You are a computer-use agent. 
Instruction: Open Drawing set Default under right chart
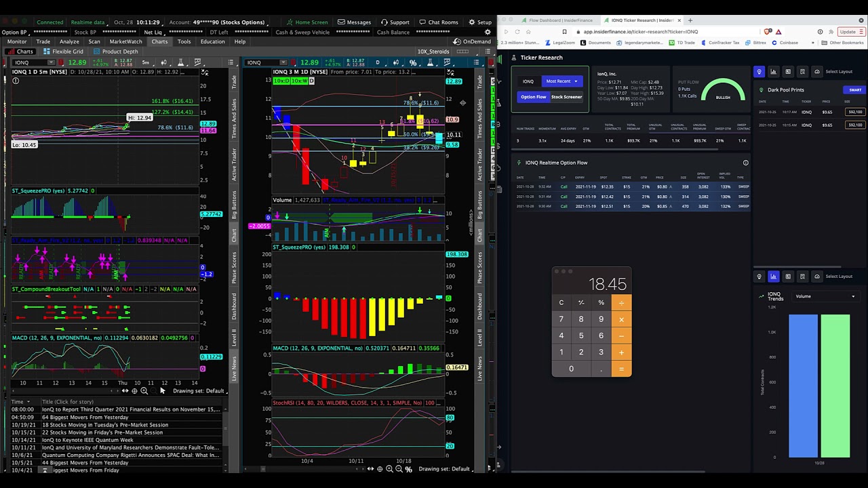(x=444, y=469)
